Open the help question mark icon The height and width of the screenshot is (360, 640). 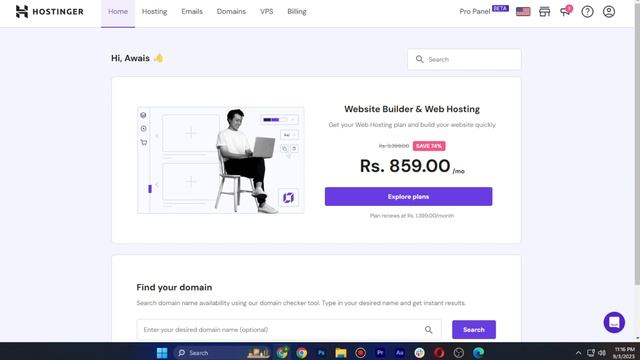point(587,11)
